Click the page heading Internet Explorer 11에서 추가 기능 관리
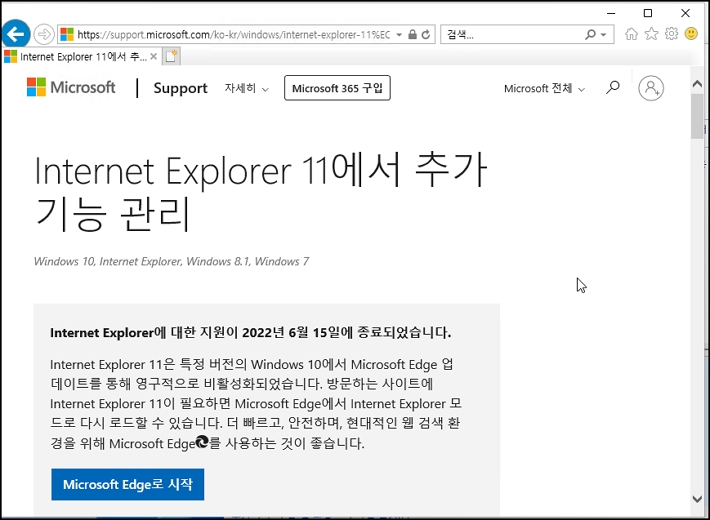710x520 pixels. [x=260, y=191]
